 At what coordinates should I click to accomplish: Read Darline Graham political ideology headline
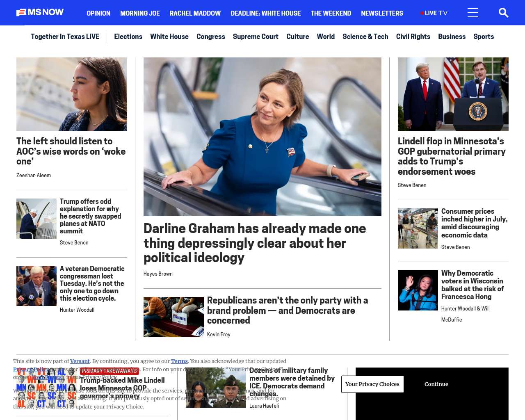255,243
